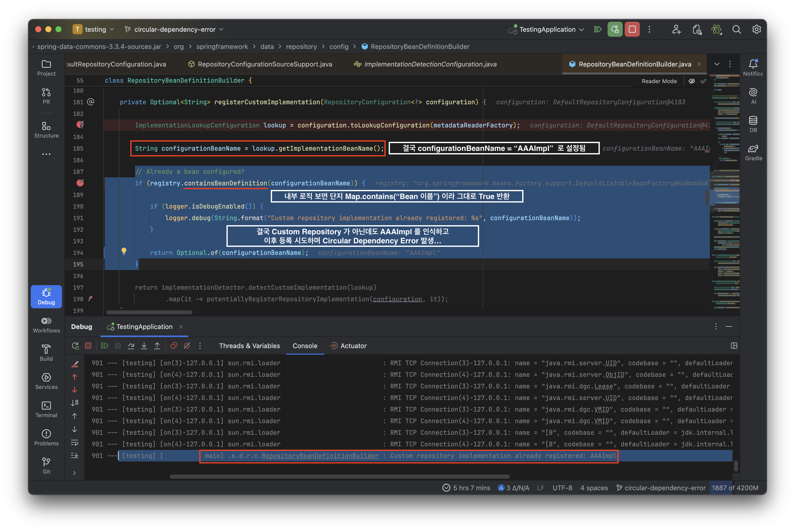The width and height of the screenshot is (795, 532).
Task: Toggle soft-wrap in console side toolbar
Action: [x=75, y=443]
